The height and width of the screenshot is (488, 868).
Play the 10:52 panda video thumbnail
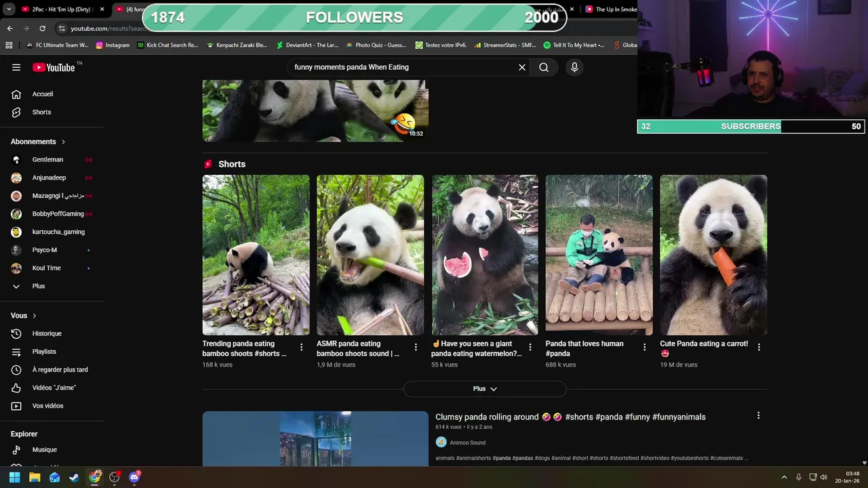tap(315, 110)
